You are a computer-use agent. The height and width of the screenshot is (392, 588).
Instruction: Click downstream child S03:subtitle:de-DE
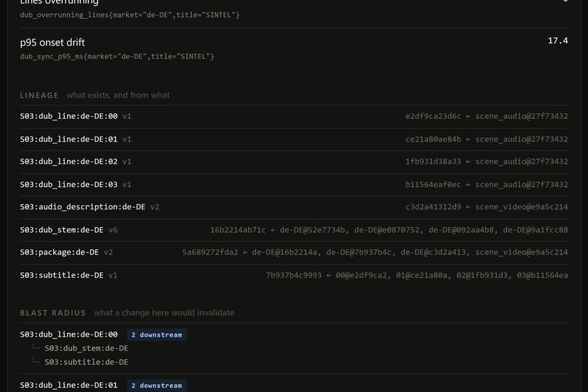point(86,362)
